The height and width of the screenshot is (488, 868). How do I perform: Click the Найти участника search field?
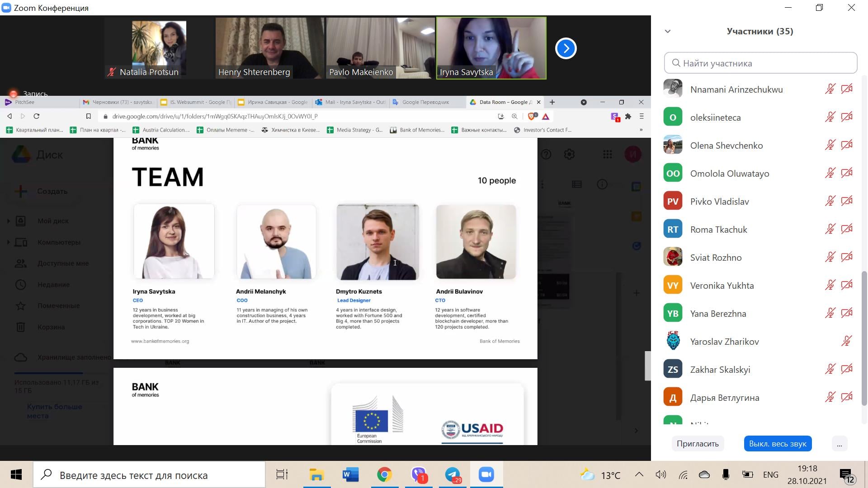[x=760, y=63]
